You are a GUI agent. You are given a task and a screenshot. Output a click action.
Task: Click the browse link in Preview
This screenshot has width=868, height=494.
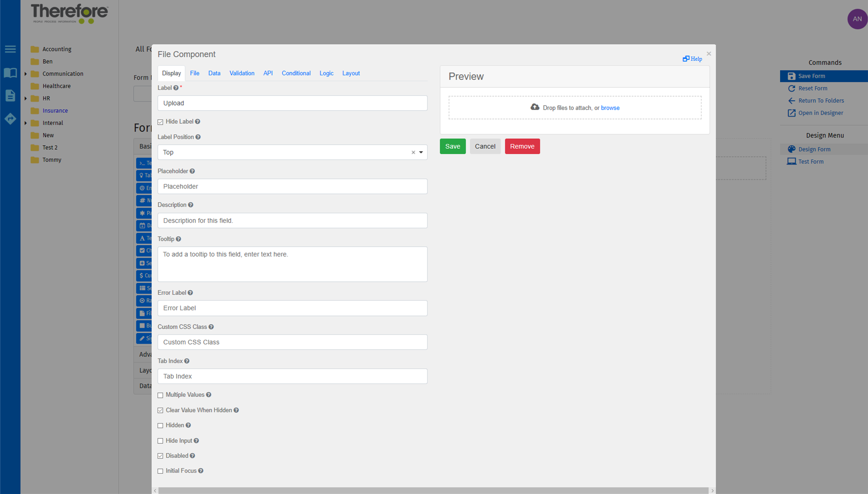pyautogui.click(x=610, y=108)
